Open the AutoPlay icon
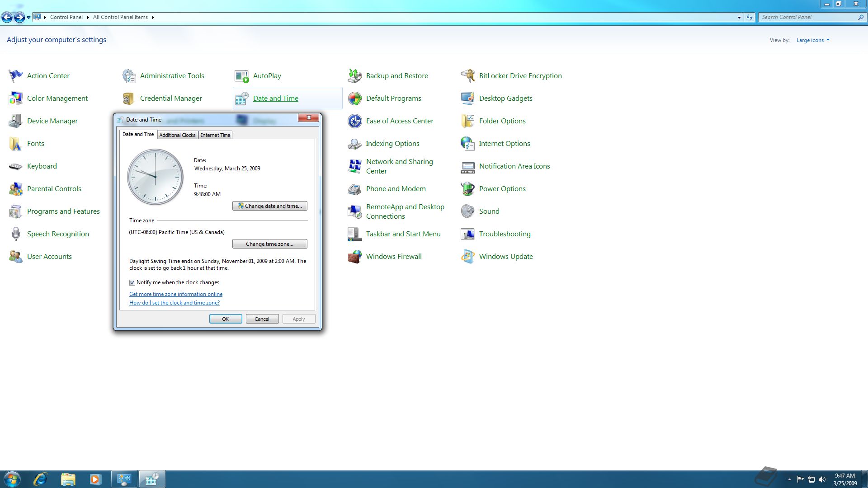Screen dimensions: 868x488 [x=242, y=76]
